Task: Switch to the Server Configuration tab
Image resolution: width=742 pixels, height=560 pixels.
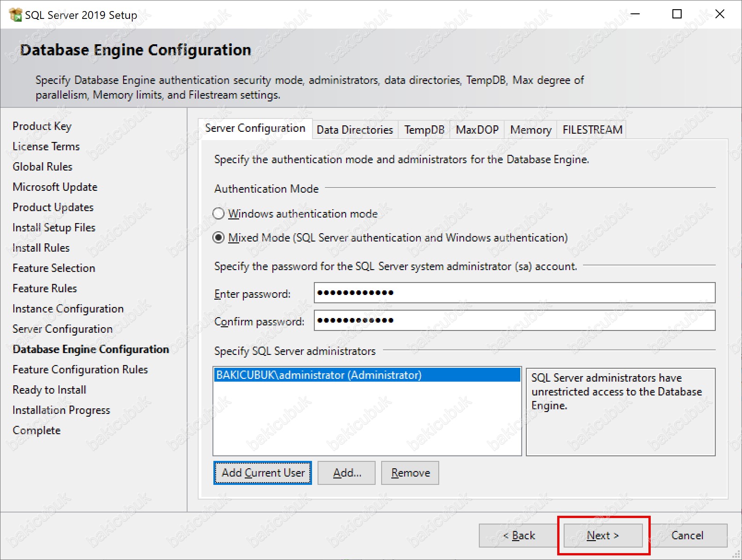Action: pos(255,128)
